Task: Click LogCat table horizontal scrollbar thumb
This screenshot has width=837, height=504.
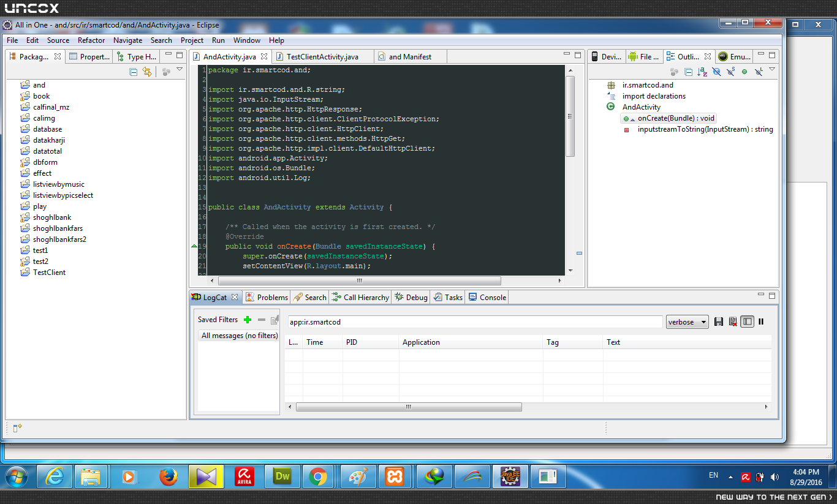Action: (409, 407)
